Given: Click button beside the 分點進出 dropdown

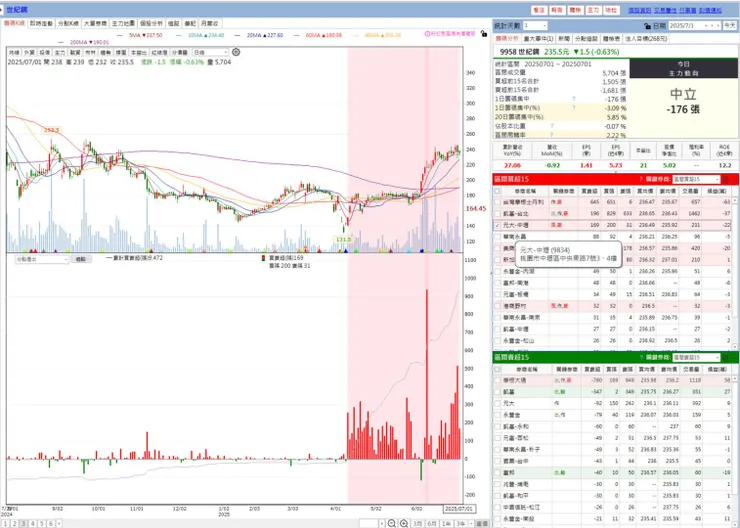Looking at the screenshot, I should point(80,259).
